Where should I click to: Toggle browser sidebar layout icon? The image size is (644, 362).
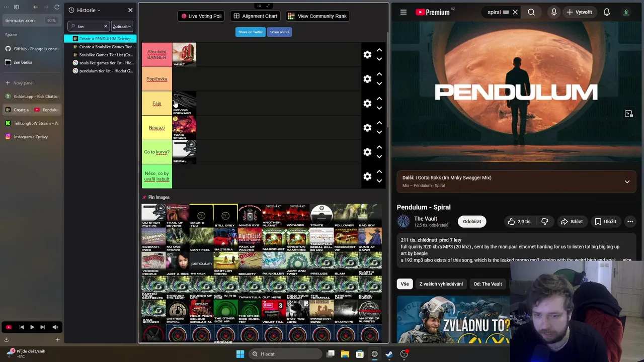[x=16, y=7]
